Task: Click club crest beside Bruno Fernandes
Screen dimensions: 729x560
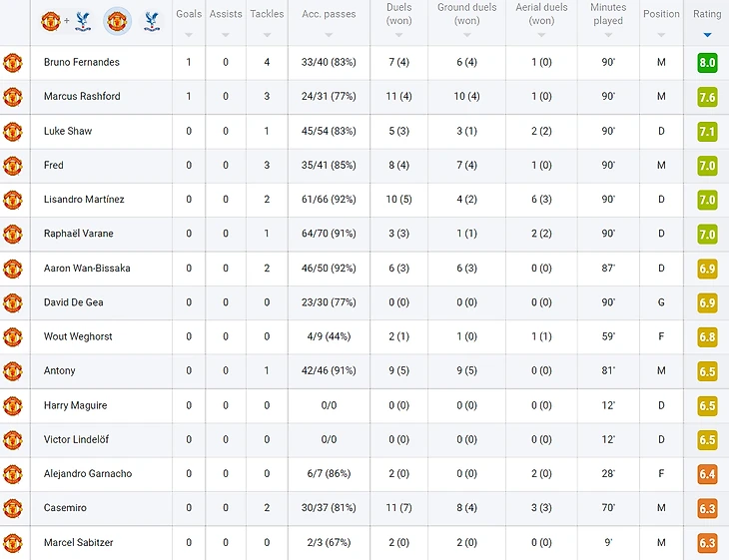Action: point(13,62)
